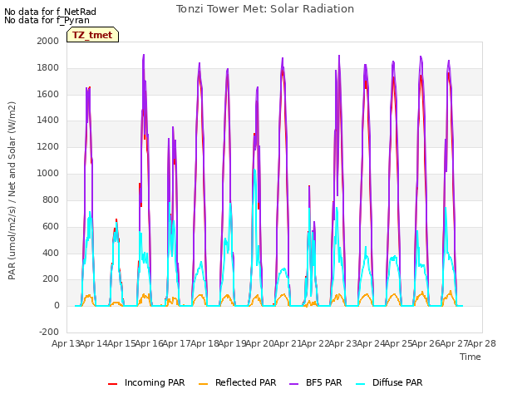Click the Apr 28 x-axis date label
Viewport: 532px width, 399px height.
482,343
